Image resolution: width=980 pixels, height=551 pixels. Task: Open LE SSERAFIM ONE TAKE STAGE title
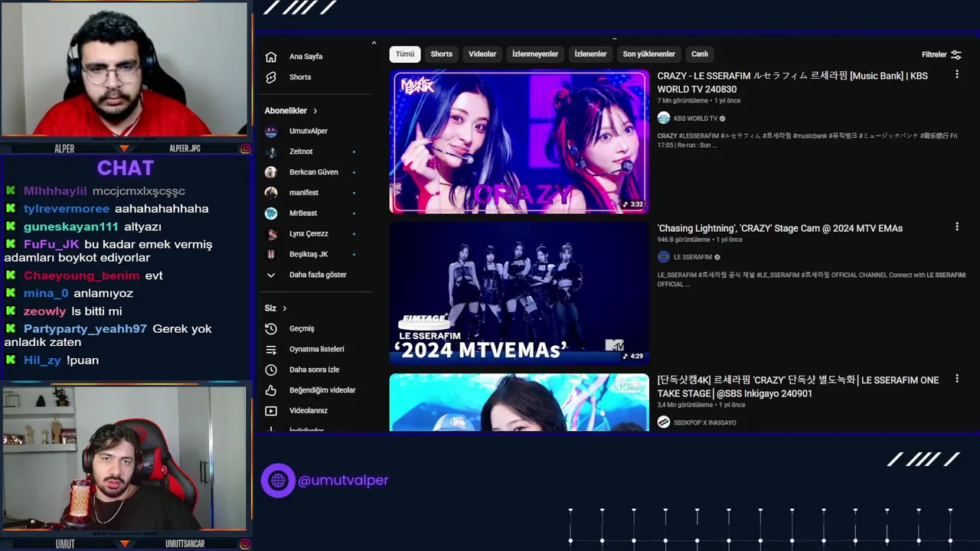click(798, 386)
